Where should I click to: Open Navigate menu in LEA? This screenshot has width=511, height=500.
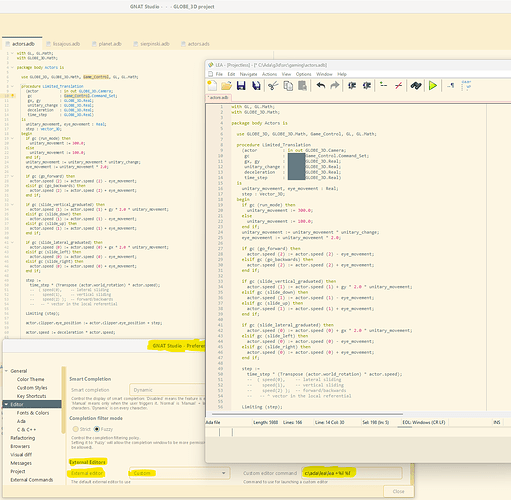[x=248, y=74]
